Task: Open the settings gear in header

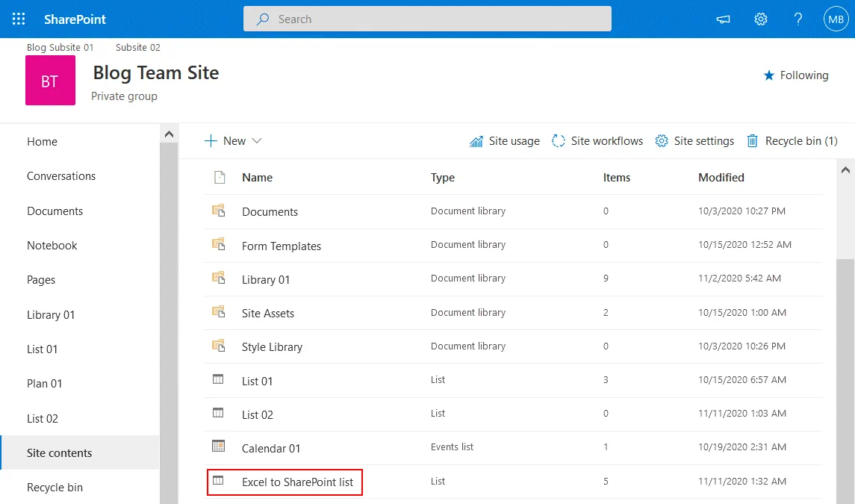Action: click(761, 19)
